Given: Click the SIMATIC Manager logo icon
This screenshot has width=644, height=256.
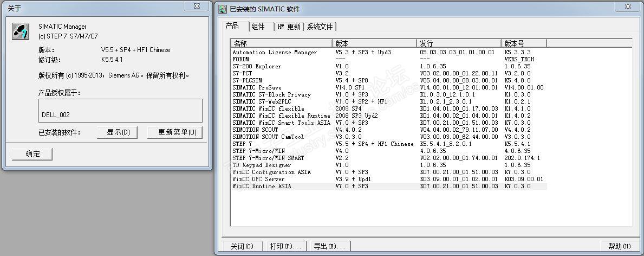Looking at the screenshot, I should coord(20,31).
